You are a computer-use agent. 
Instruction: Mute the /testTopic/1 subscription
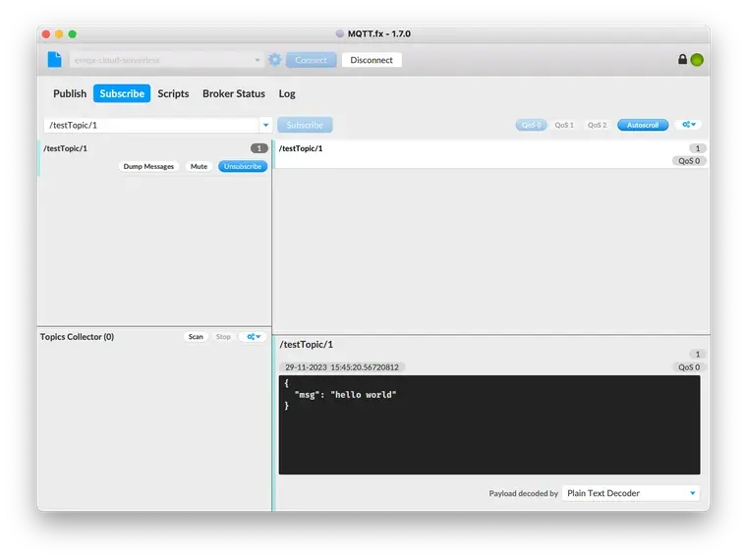coord(199,166)
